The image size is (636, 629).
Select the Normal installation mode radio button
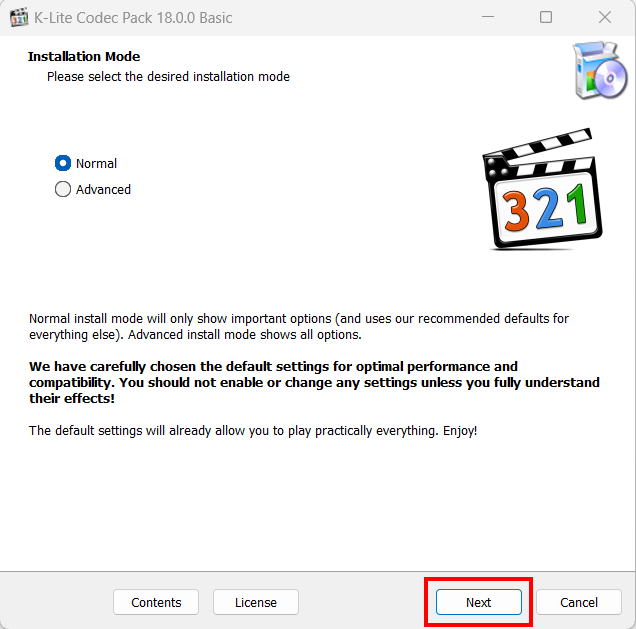click(63, 163)
